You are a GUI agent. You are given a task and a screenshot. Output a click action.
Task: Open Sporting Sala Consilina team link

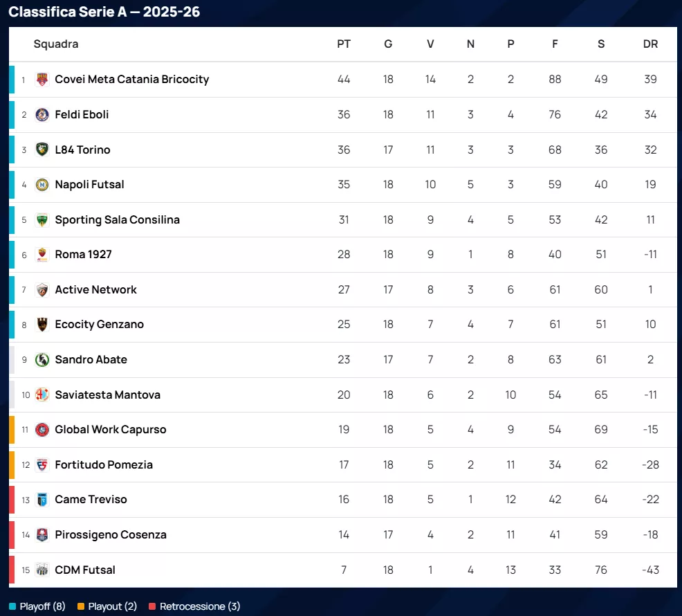pyautogui.click(x=117, y=219)
